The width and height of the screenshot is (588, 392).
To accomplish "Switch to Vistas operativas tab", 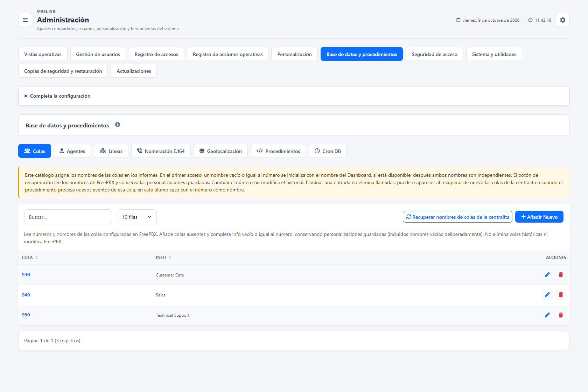I will click(x=43, y=54).
